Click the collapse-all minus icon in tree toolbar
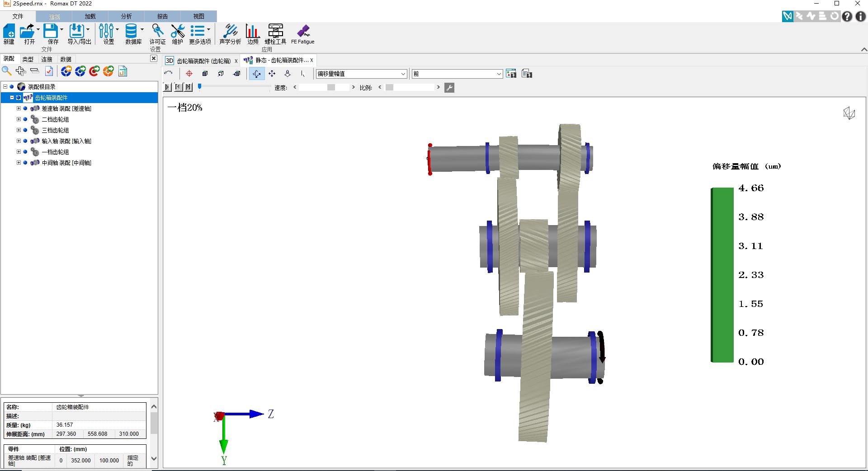This screenshot has width=868, height=471. (35, 71)
